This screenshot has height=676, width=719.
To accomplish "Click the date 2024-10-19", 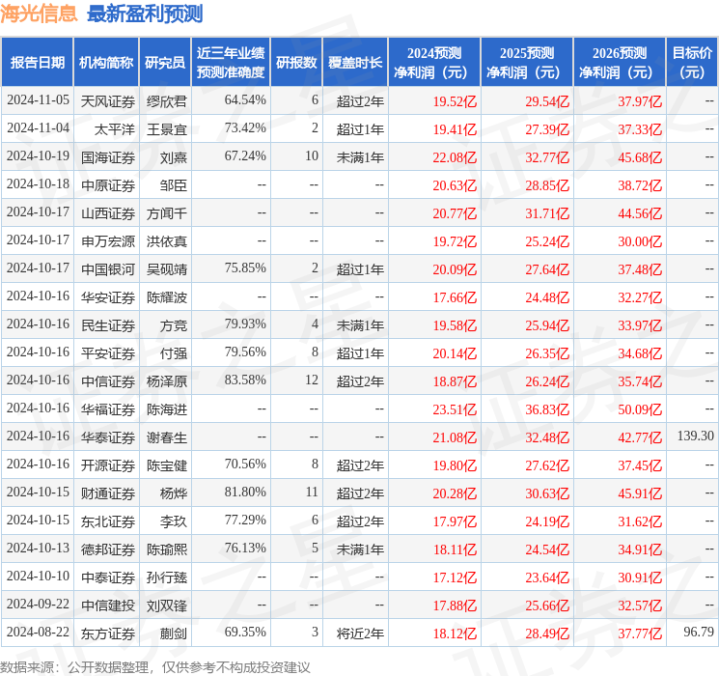I will 38,155.
